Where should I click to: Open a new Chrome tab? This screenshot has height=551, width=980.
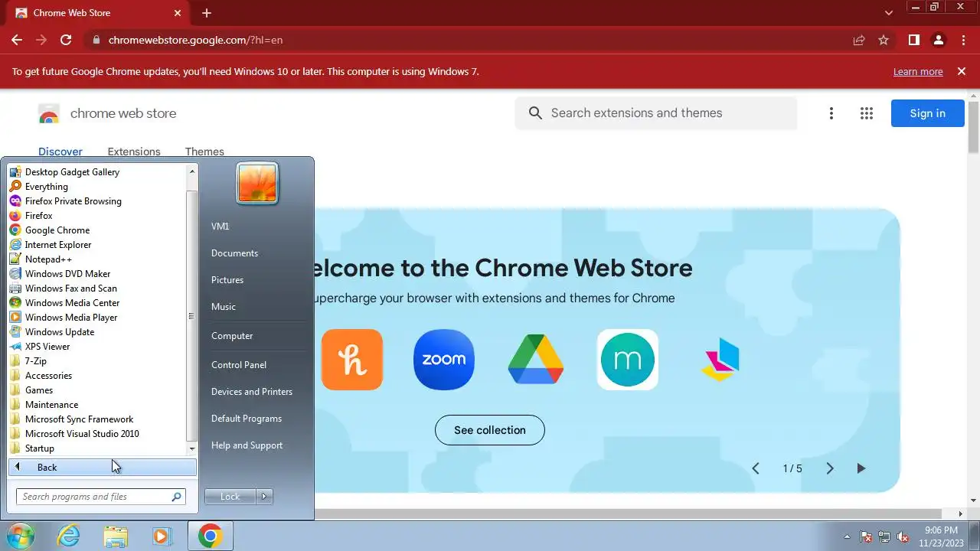[x=207, y=13]
